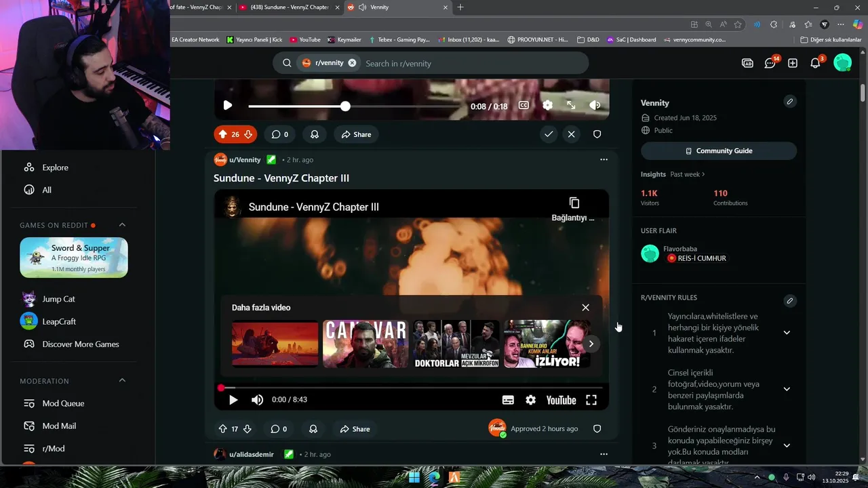Expand rule 3 about Gönderiniz onaylanmadıysa
This screenshot has width=868, height=488.
click(x=787, y=445)
